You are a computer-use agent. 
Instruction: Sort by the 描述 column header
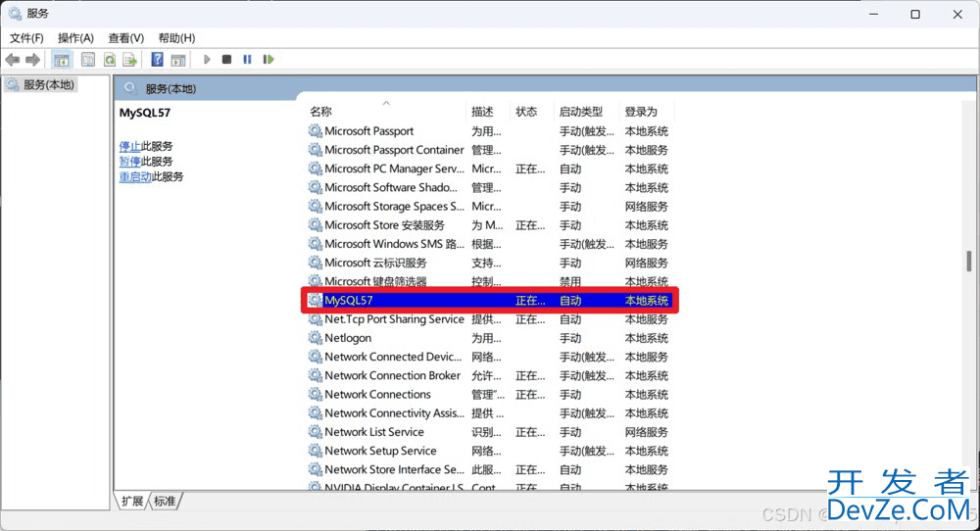pyautogui.click(x=482, y=112)
